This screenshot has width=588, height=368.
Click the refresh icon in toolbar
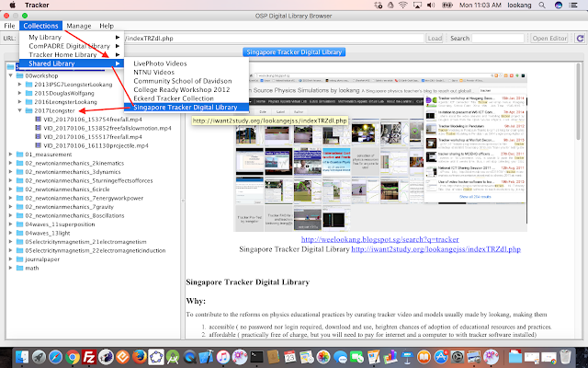coord(580,38)
